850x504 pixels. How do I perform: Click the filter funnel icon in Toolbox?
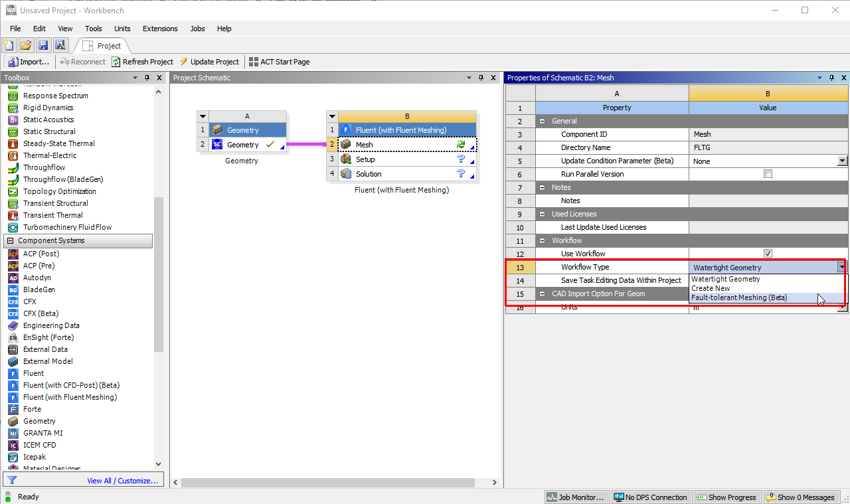tap(12, 480)
